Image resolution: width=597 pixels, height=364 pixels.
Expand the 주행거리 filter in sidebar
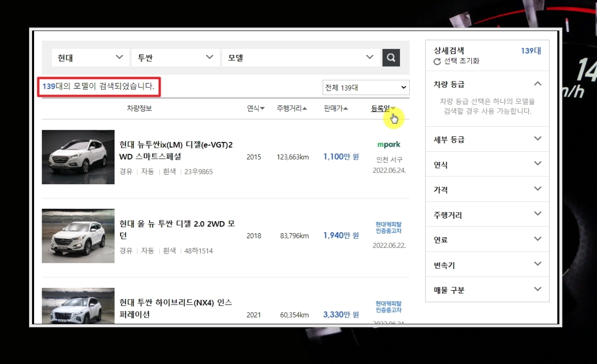pos(487,214)
